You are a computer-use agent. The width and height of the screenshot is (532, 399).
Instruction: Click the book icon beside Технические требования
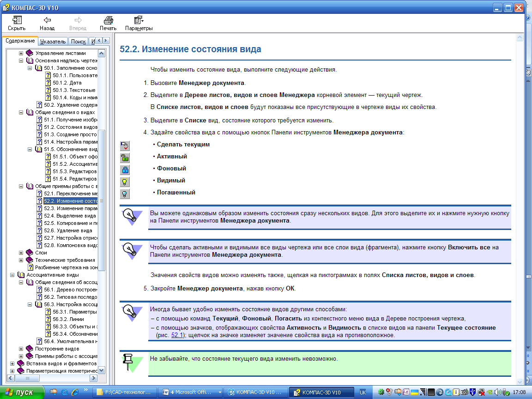pyautogui.click(x=30, y=260)
